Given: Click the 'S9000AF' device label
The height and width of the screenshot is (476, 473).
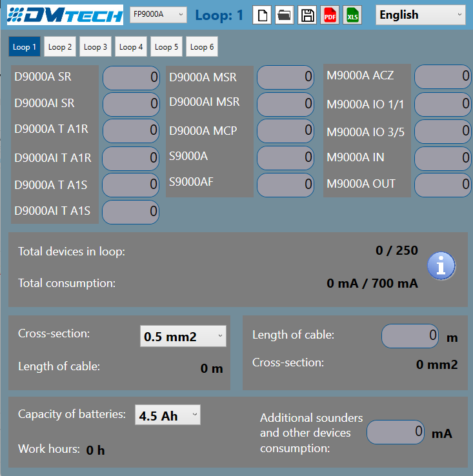Looking at the screenshot, I should coord(191,182).
